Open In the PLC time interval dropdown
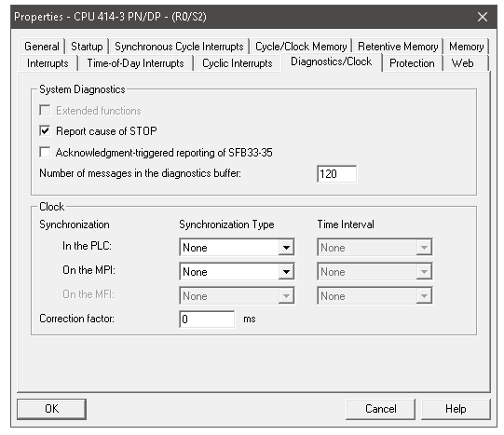504x435 pixels. click(x=375, y=248)
